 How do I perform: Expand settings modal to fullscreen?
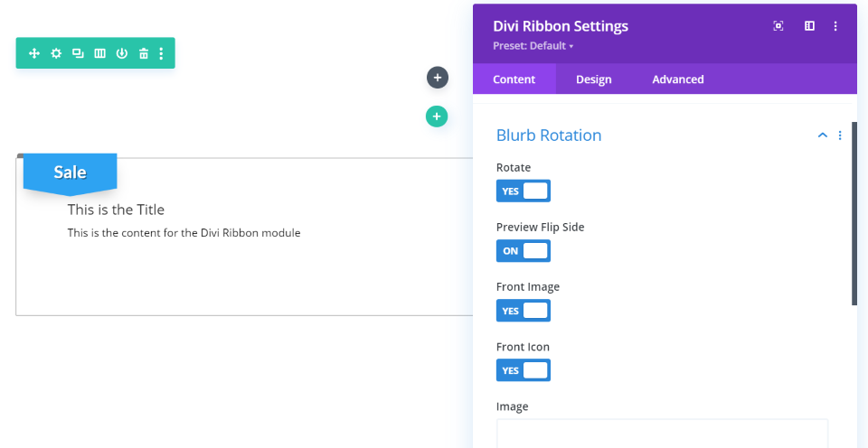778,26
